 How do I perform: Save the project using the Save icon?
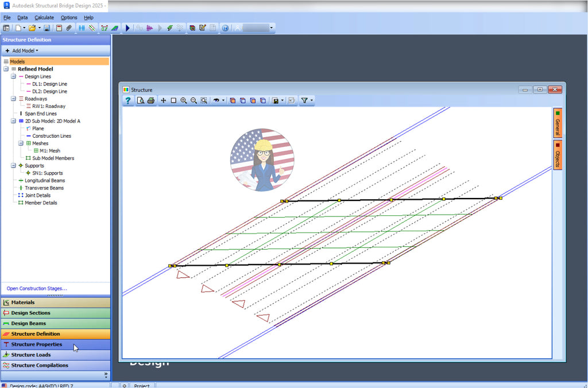coord(47,27)
